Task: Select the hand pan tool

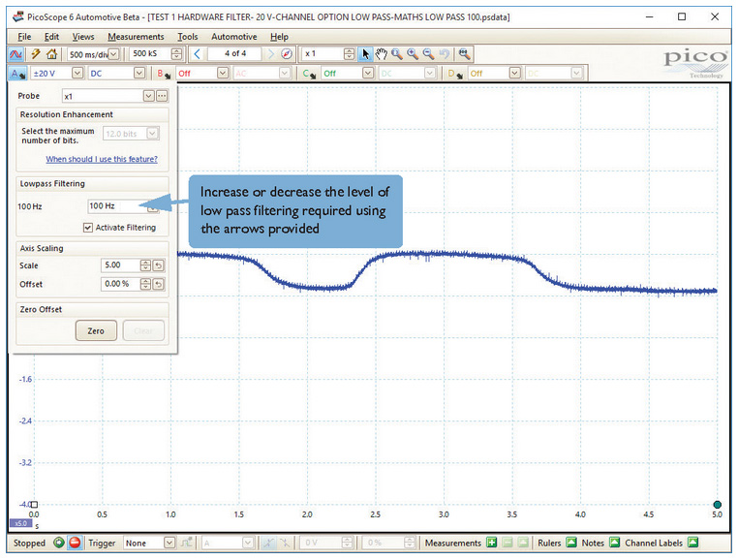Action: pos(382,53)
